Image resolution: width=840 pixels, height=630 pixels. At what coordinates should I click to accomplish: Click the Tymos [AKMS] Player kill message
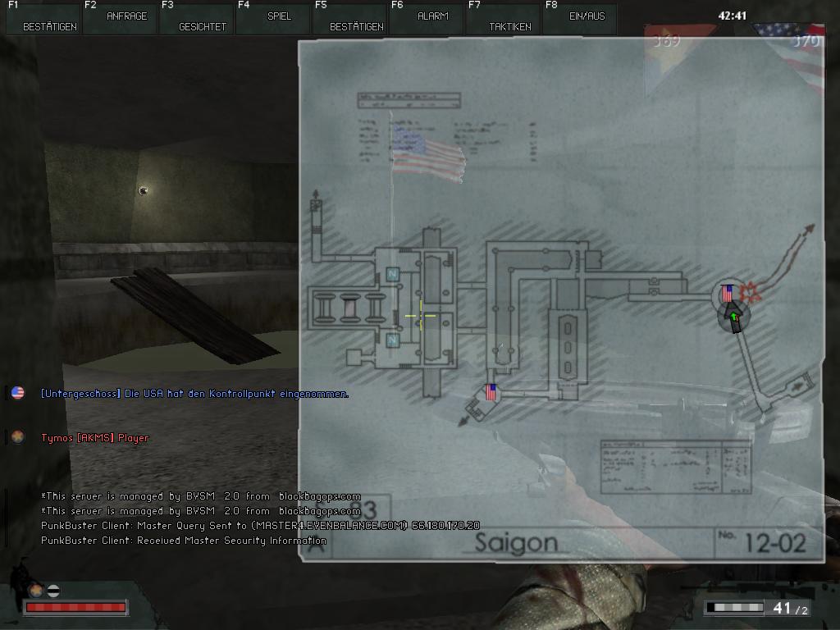[x=95, y=438]
